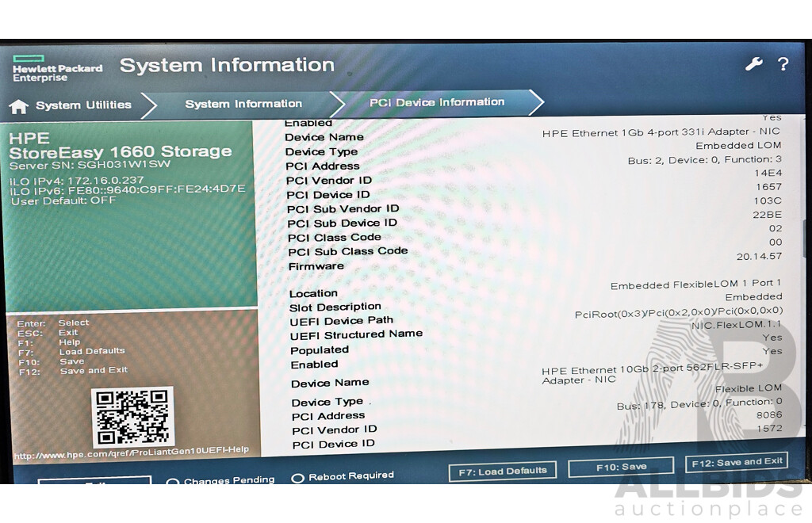The width and height of the screenshot is (812, 523).
Task: Click the Server SN: SGH031W1SW text
Action: (90, 166)
